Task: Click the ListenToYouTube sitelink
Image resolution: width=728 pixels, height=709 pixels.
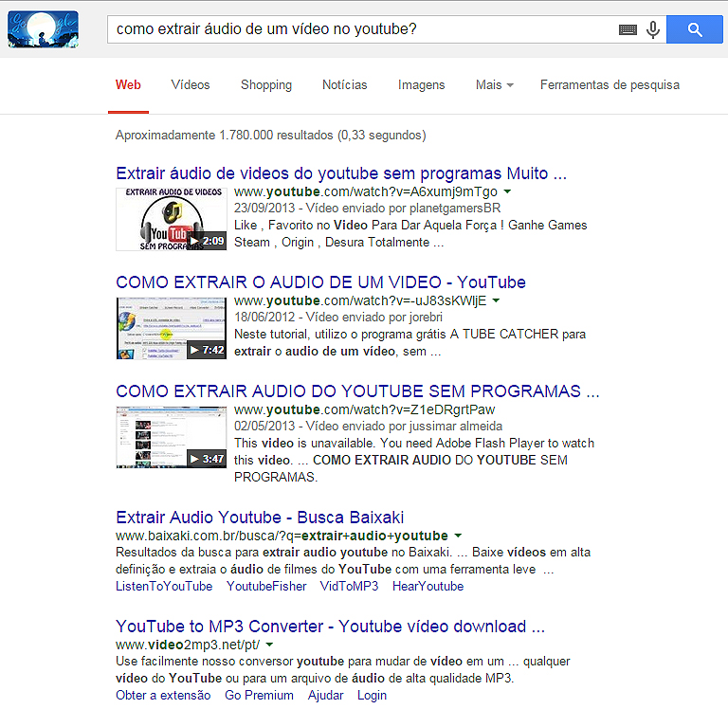Action: click(x=164, y=586)
